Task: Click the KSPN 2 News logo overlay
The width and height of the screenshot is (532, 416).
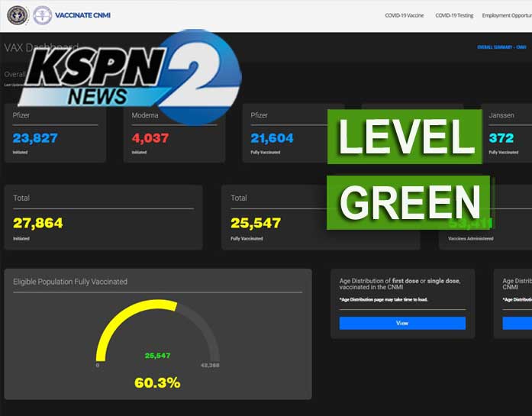Action: point(131,77)
